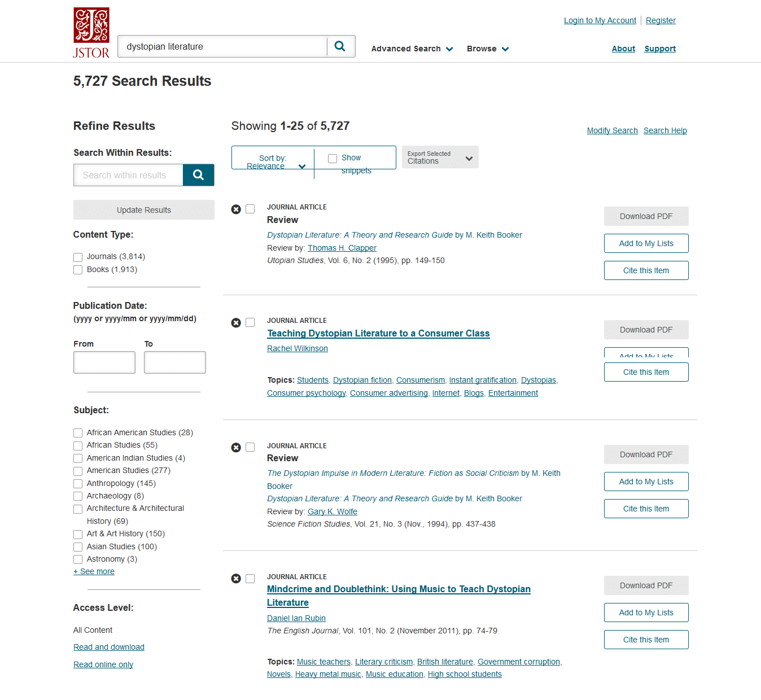Open Search Help link
This screenshot has width=761, height=700.
665,130
